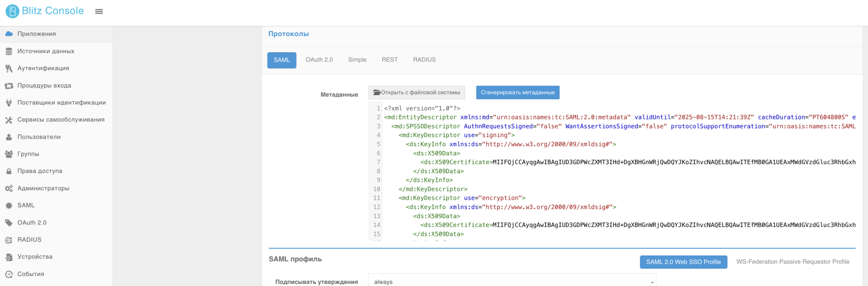Click line number 7 in editor gutter
Viewport: 868px width, 286px height.
pos(378,162)
